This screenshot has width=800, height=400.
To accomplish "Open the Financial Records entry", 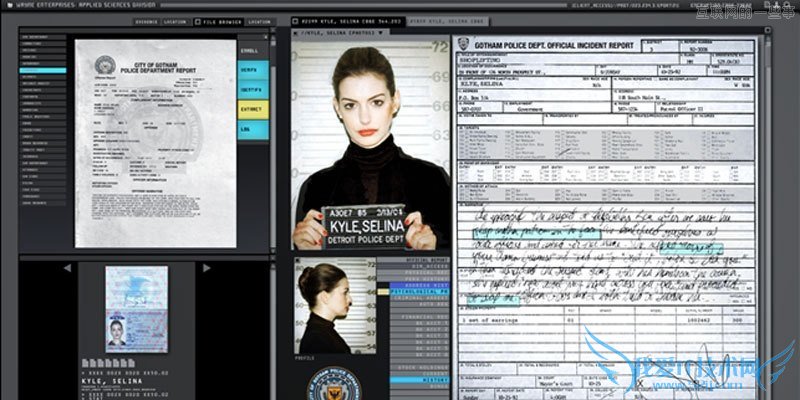I will coord(419,317).
